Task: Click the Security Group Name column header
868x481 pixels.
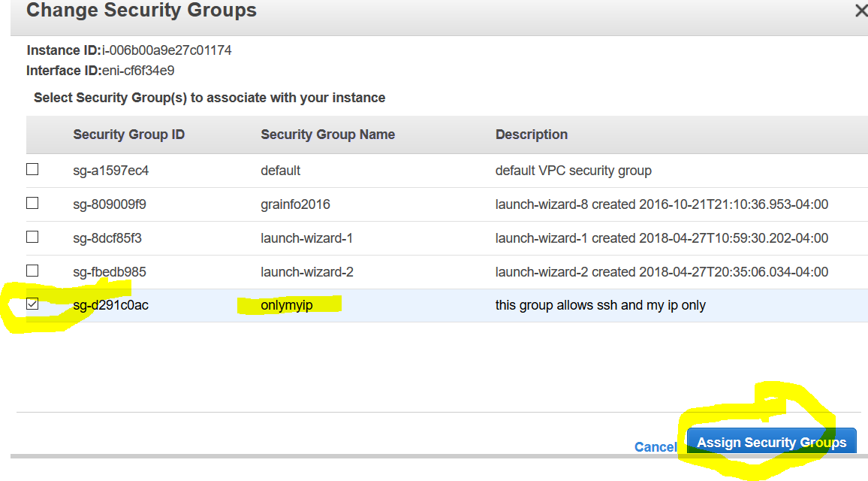Action: [327, 135]
